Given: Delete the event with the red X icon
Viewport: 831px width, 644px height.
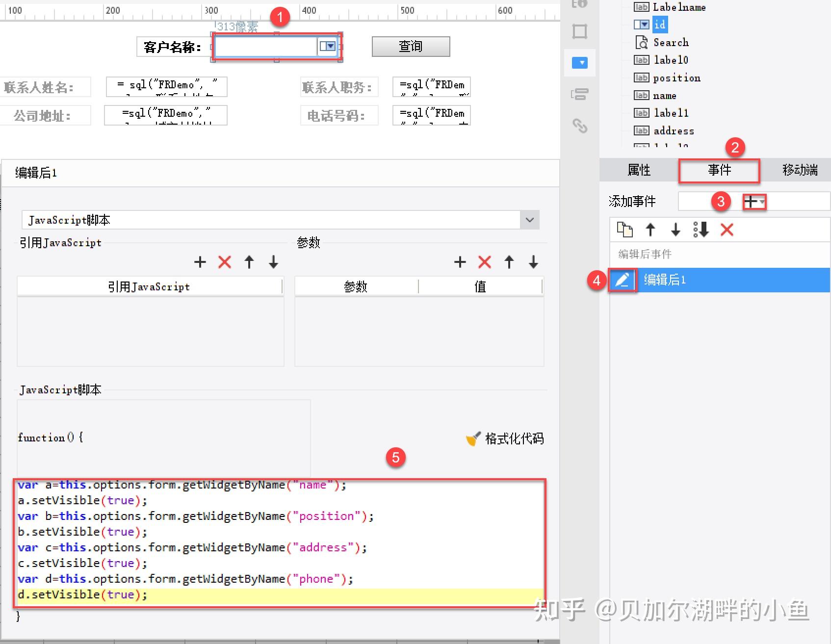Looking at the screenshot, I should (727, 230).
